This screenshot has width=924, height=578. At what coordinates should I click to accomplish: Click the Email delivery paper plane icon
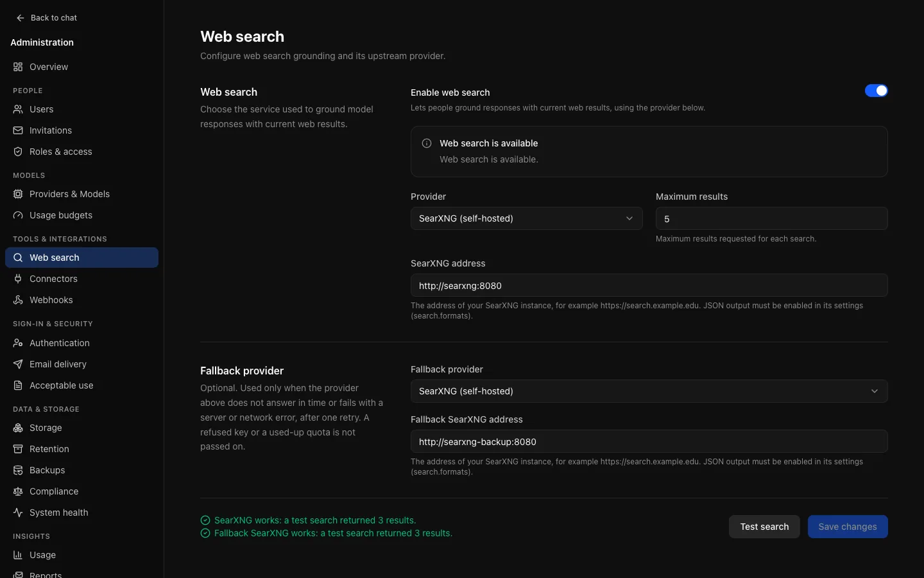tap(18, 364)
